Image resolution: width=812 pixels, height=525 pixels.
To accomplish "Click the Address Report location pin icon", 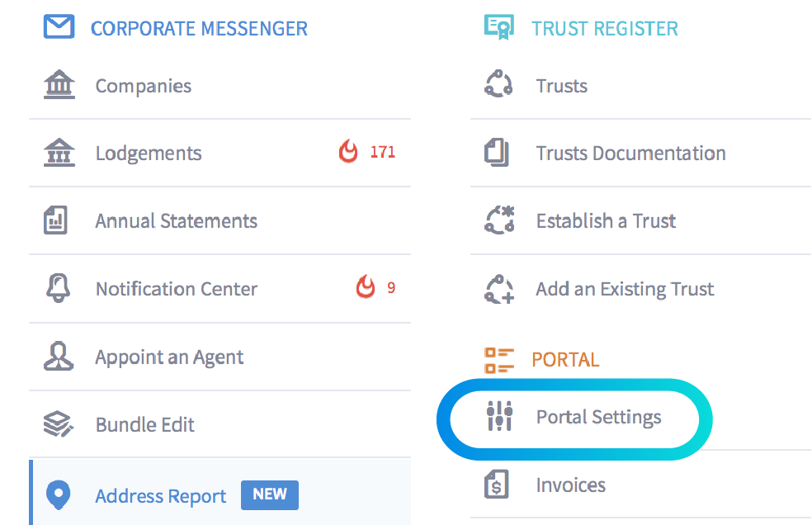I will pyautogui.click(x=59, y=495).
